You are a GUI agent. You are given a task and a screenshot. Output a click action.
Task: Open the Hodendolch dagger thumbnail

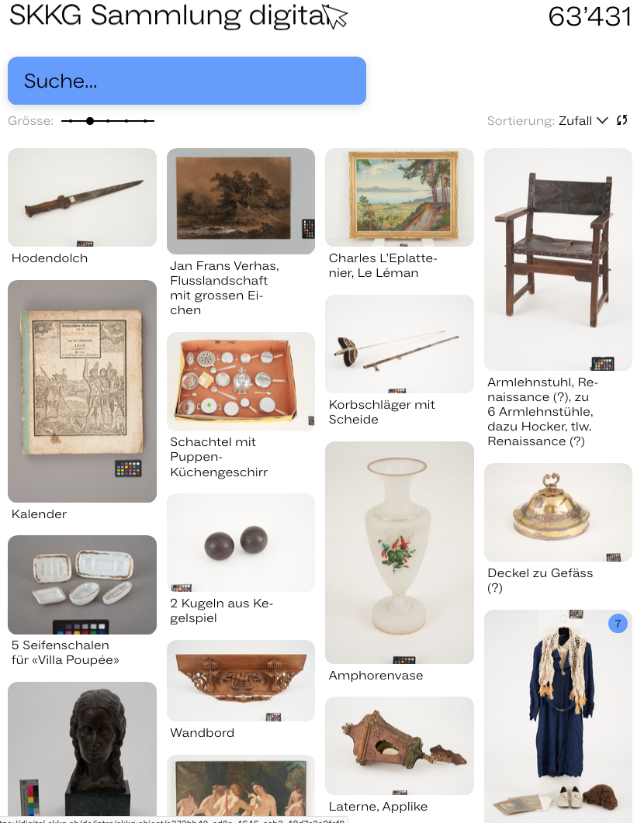82,197
